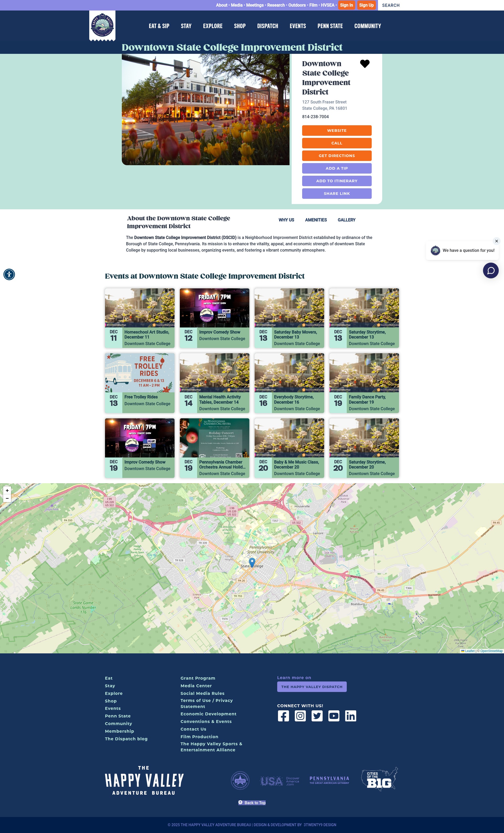Open Media Center footer link
This screenshot has height=833, width=504.
click(x=196, y=686)
